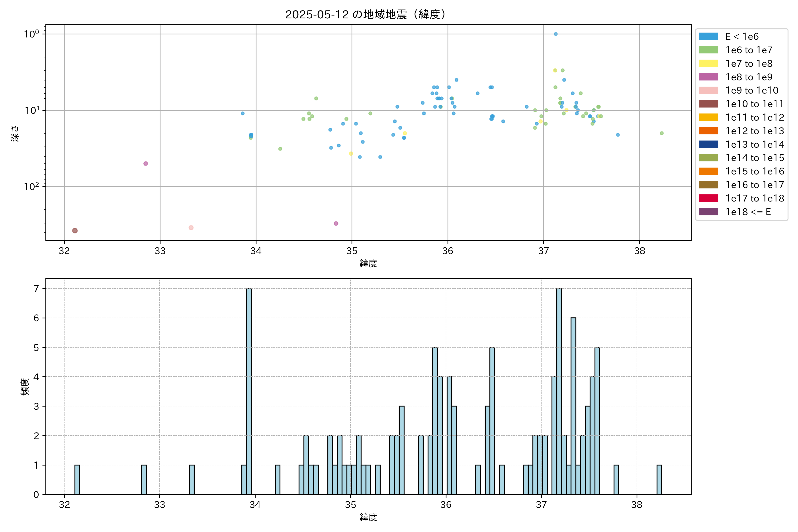
Task: Click the 頻度 y-axis label on histogram
Action: coord(25,387)
